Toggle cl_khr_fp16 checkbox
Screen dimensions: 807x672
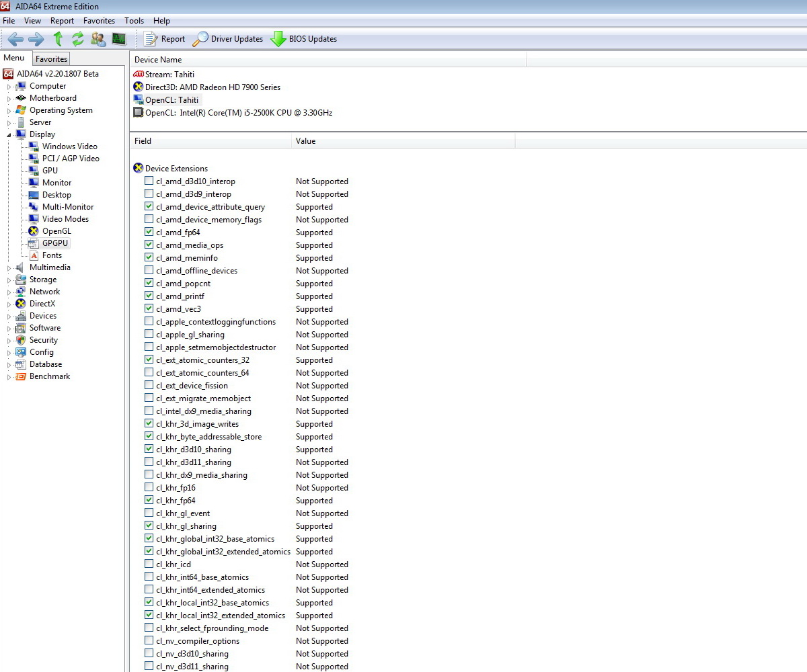click(x=149, y=488)
